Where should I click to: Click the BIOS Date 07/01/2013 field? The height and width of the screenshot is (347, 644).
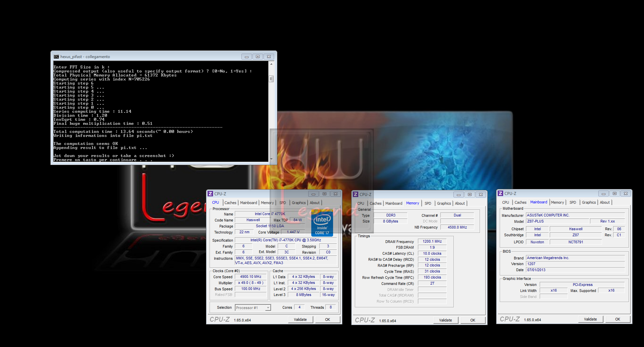pyautogui.click(x=576, y=270)
